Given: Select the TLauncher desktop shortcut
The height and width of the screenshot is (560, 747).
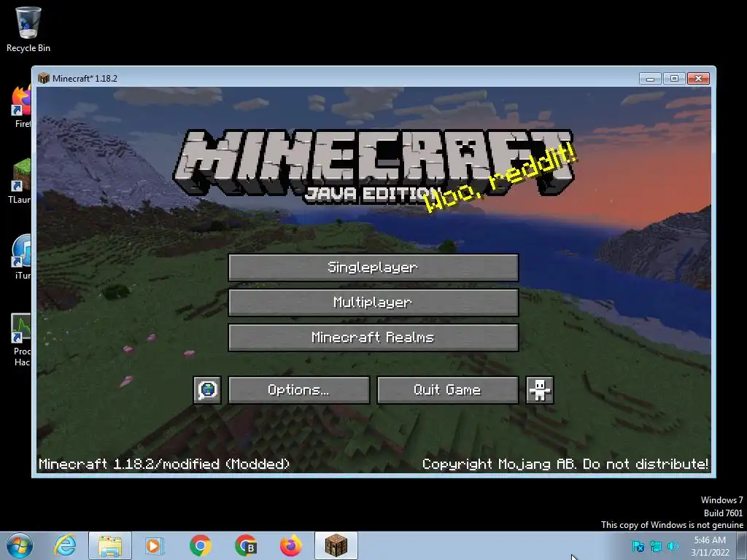Looking at the screenshot, I should (20, 182).
